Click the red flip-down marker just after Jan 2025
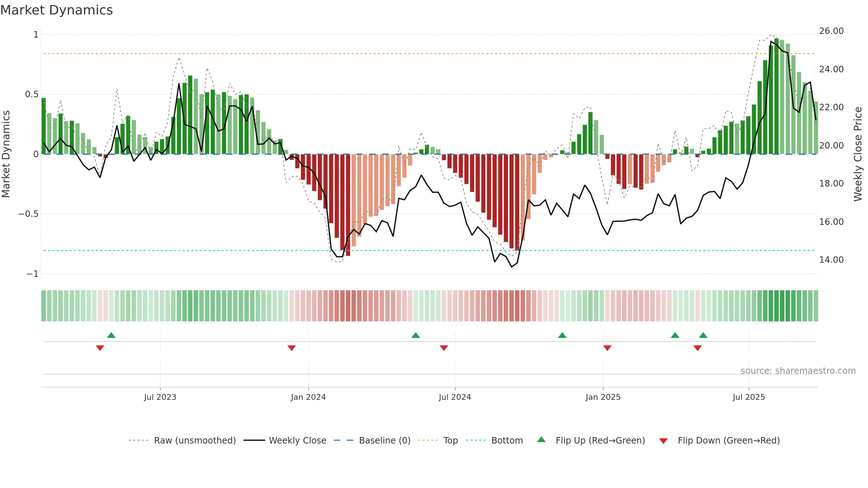This screenshot has height=488, width=868. coord(608,348)
